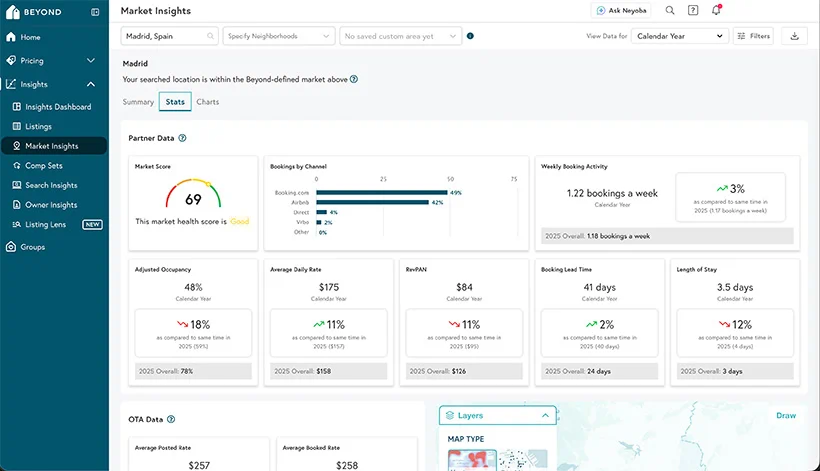Click the Home house icon
The height and width of the screenshot is (471, 820).
(11, 37)
